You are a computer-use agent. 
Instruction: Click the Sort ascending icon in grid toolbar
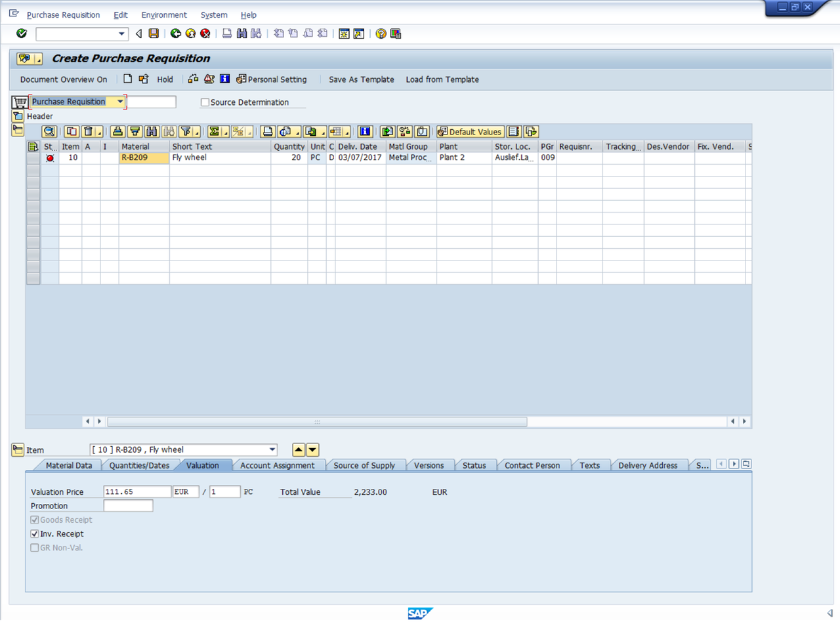tap(117, 131)
